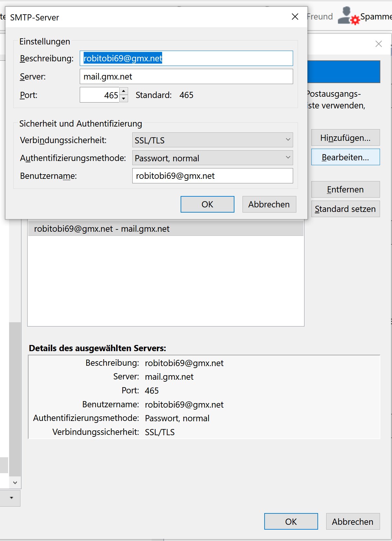Click Details Authentifizierungsmethode value Passwort, normal
This screenshot has width=392, height=541.
[177, 418]
